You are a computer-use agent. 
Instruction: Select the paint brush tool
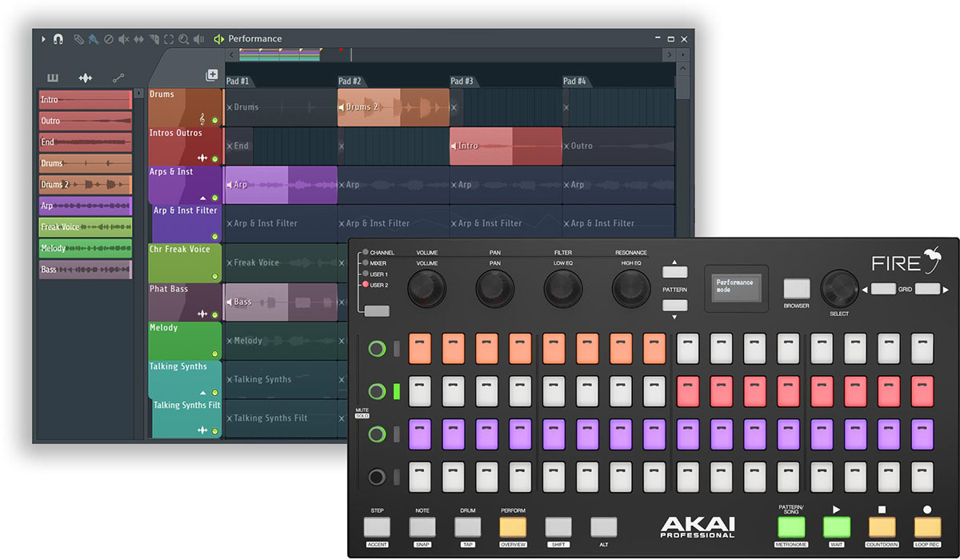click(x=93, y=38)
